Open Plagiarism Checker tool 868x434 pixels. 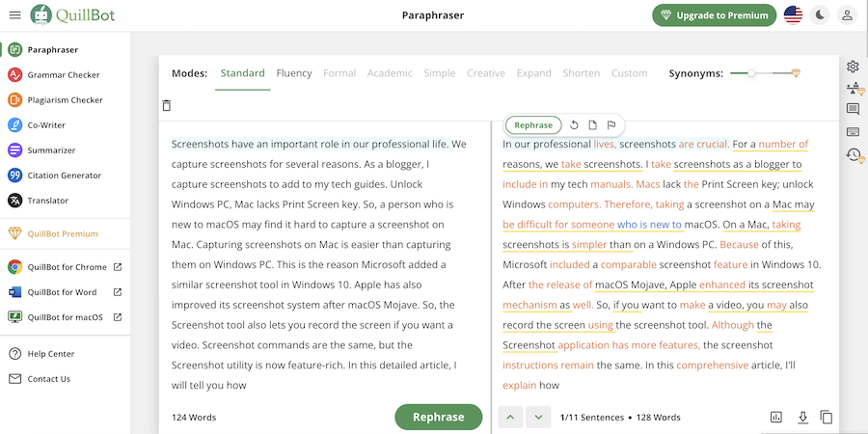pos(66,100)
